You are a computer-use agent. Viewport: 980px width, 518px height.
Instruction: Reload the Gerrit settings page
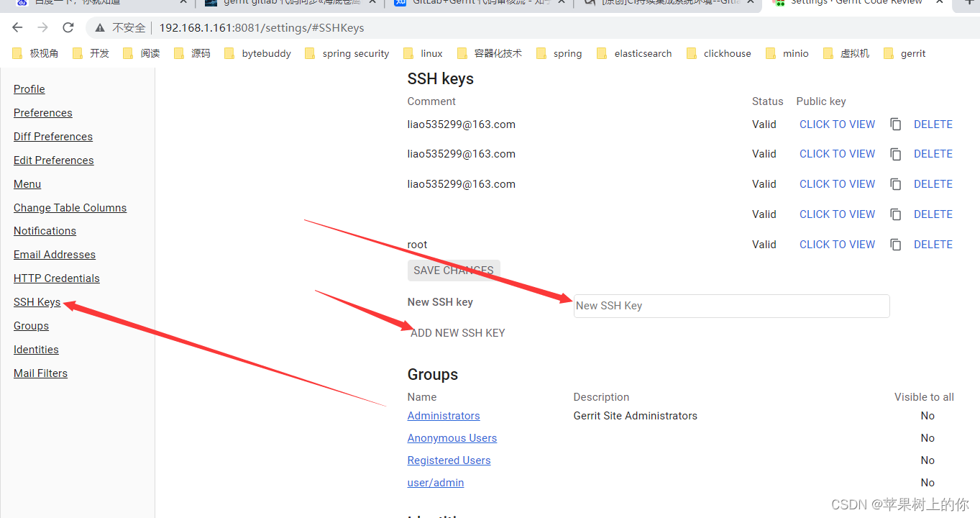(x=68, y=28)
